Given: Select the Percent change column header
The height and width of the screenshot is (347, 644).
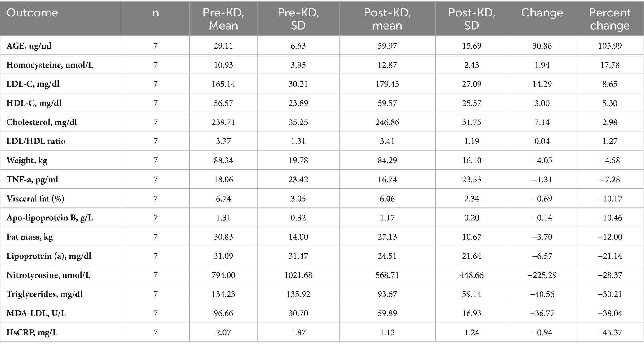Looking at the screenshot, I should [x=610, y=19].
